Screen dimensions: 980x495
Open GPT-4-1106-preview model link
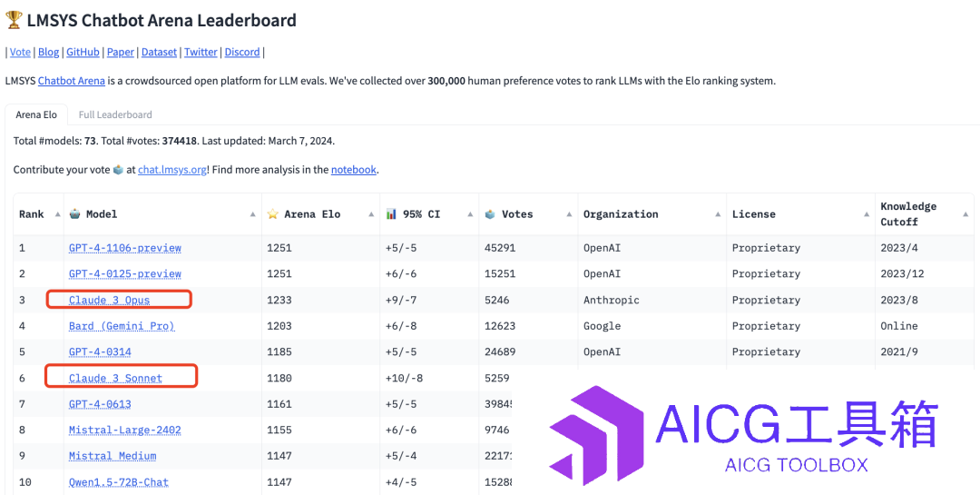click(x=125, y=248)
